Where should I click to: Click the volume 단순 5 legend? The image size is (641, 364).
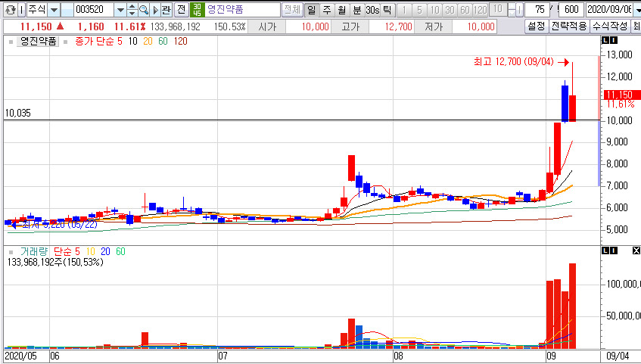pyautogui.click(x=67, y=251)
